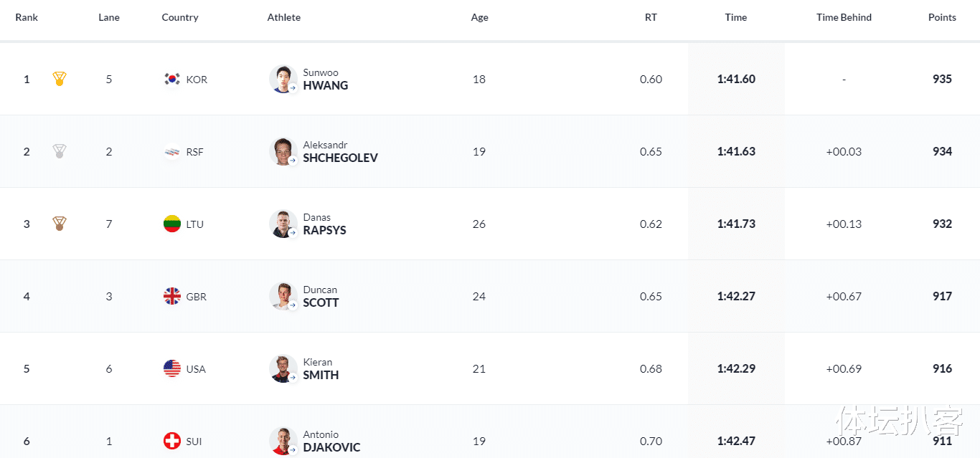The image size is (980, 458).
Task: Click the bronze medal icon beside rank 3
Action: click(60, 224)
